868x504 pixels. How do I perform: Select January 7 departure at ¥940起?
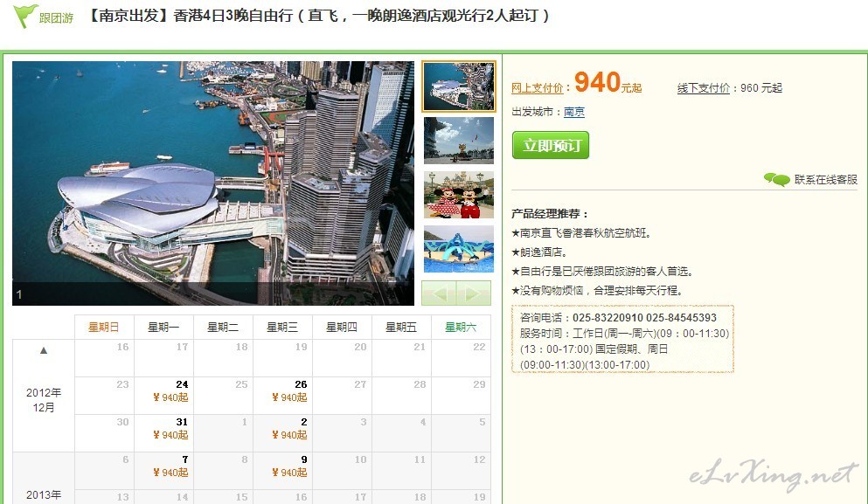pos(163,471)
